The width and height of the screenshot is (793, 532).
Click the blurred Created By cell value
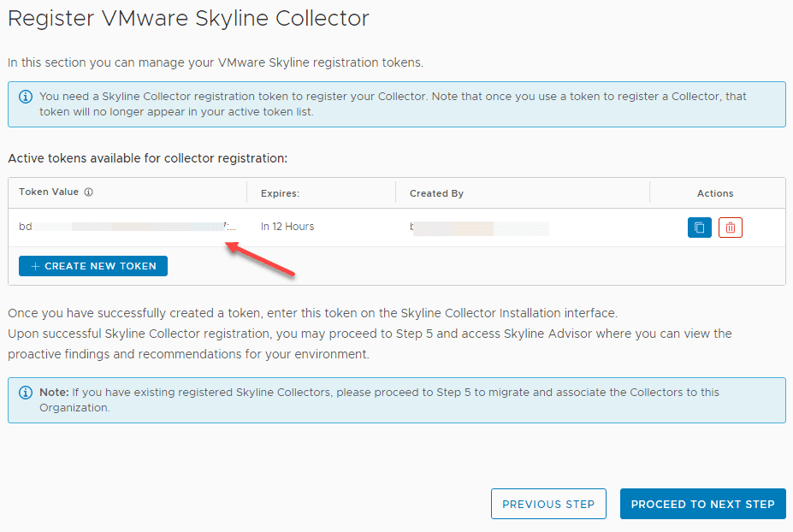click(479, 228)
